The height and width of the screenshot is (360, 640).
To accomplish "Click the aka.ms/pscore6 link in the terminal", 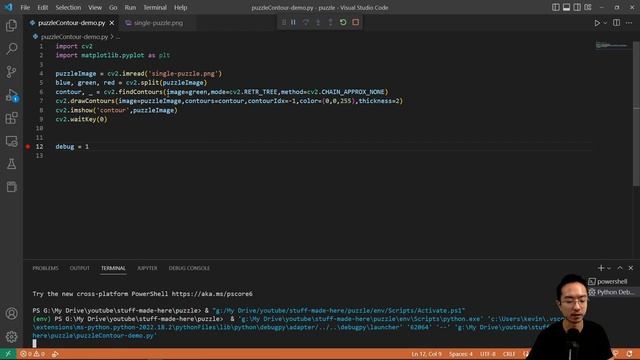I will click(x=212, y=294).
